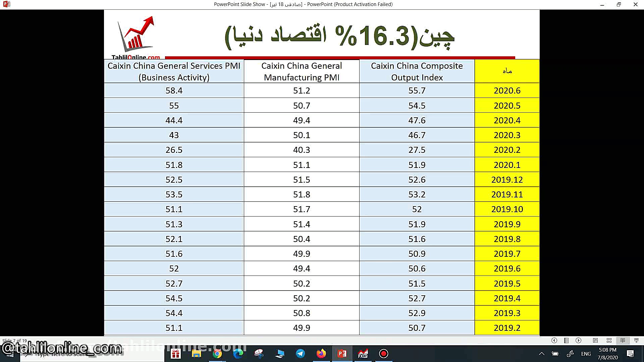
Task: Toggle the ENG input language in tray
Action: [x=586, y=354]
